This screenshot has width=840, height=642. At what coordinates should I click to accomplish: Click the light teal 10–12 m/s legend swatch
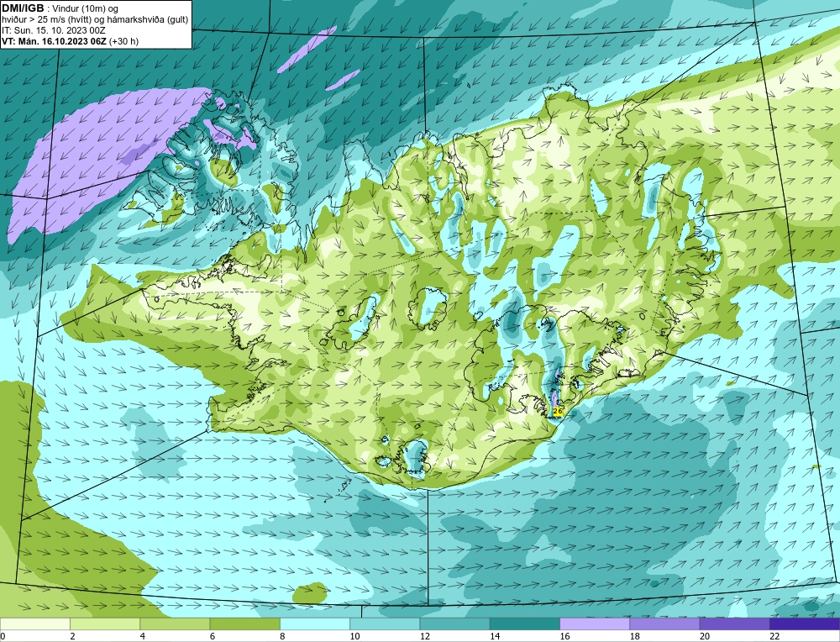(385, 624)
